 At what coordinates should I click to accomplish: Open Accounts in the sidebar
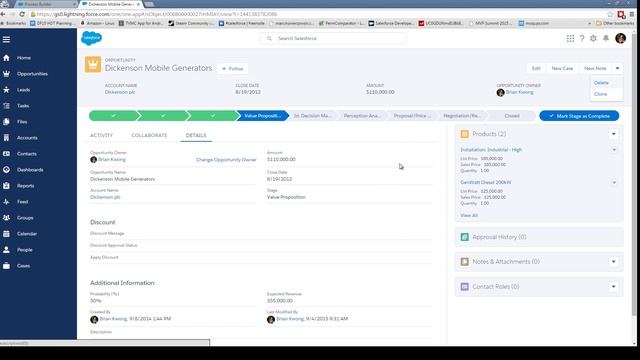[x=27, y=138]
